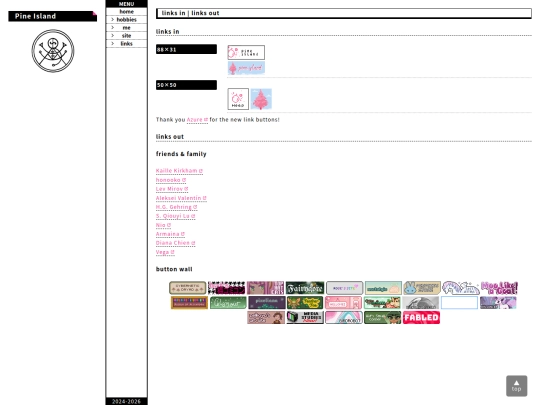Click the grayscale sphere button
The image size is (540, 405).
(x=421, y=303)
